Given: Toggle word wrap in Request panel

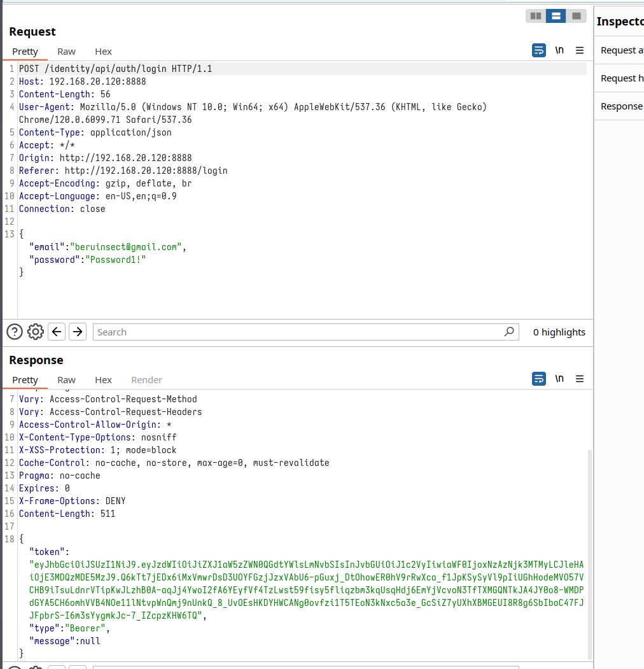Looking at the screenshot, I should (539, 50).
